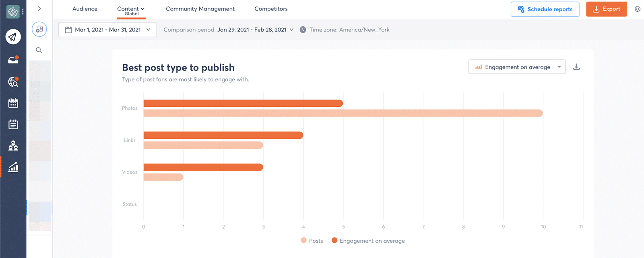Click the team users icon in sidebar
644x258 pixels.
point(13,146)
